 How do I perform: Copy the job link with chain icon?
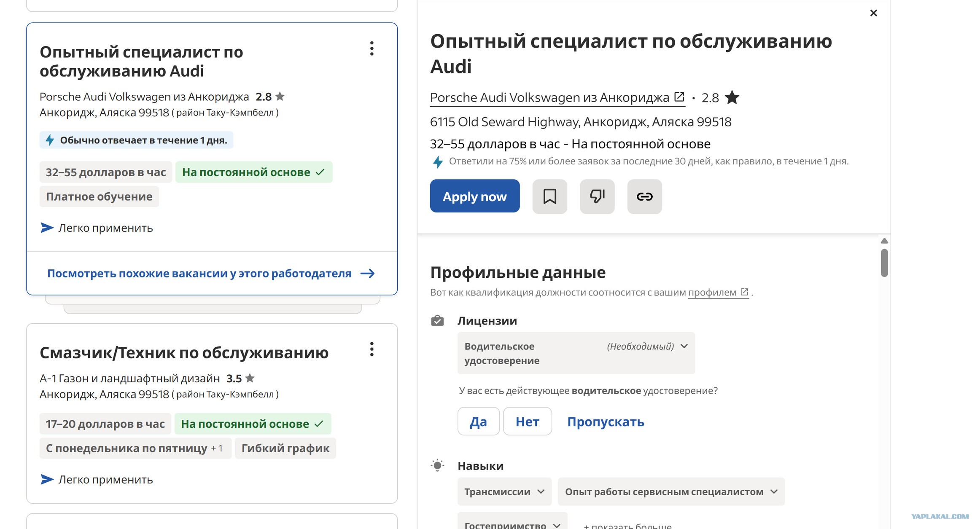click(644, 196)
